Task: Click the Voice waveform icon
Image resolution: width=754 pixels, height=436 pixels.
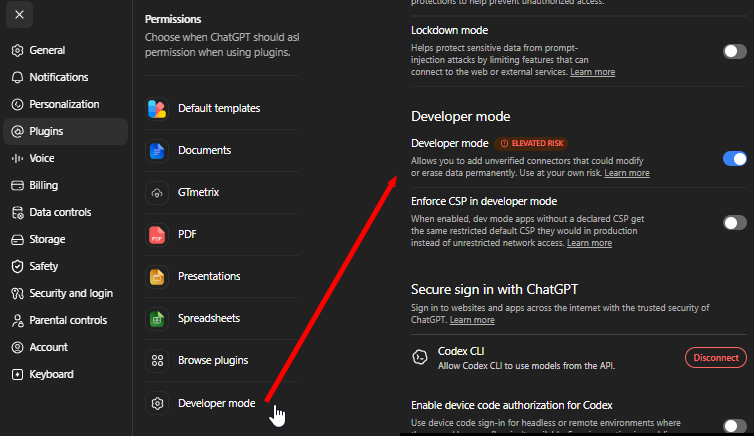Action: click(17, 158)
